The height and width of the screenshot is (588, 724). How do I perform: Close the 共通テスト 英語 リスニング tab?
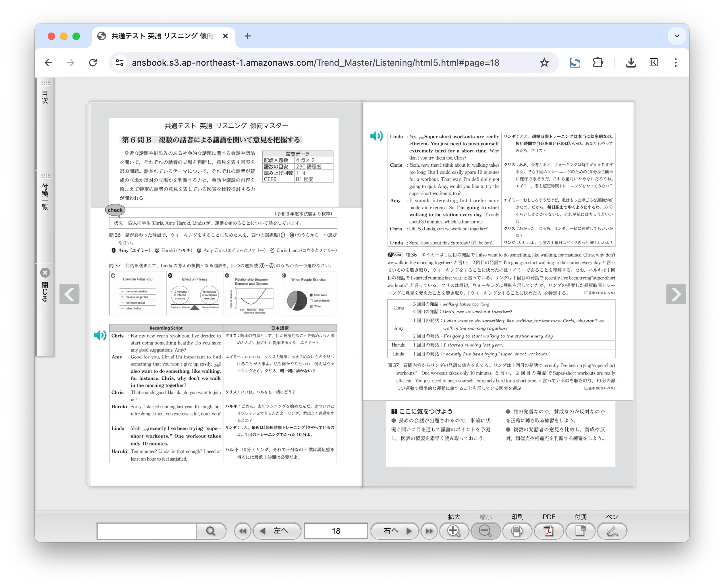point(225,36)
